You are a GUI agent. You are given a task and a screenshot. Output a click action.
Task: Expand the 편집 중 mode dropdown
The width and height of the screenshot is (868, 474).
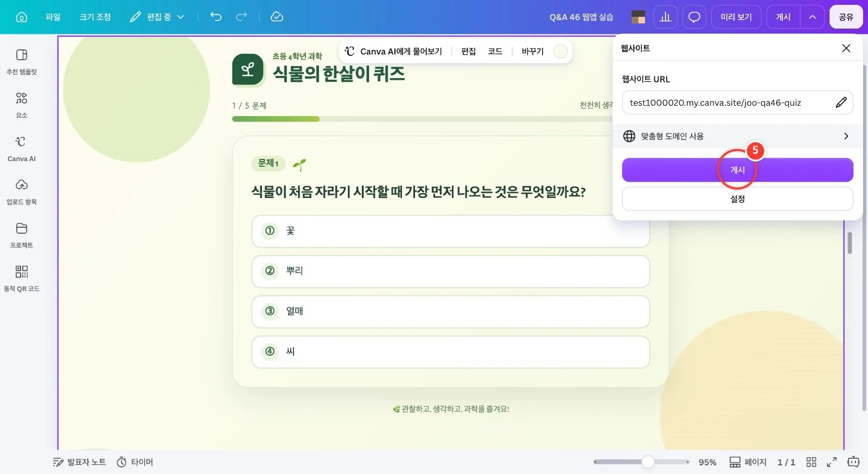point(157,17)
